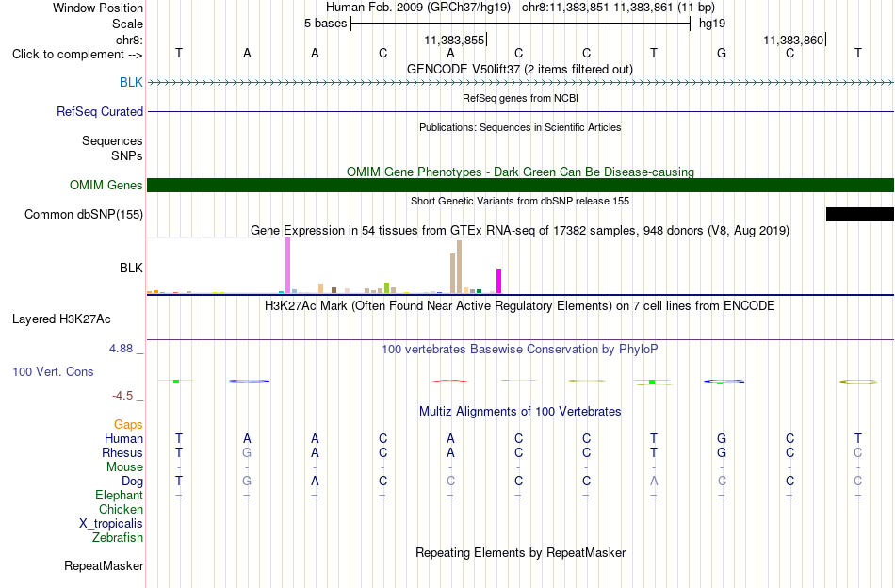Screen dimensions: 895x588
Task: Select the X_tropicalis species label
Action: pyautogui.click(x=111, y=524)
